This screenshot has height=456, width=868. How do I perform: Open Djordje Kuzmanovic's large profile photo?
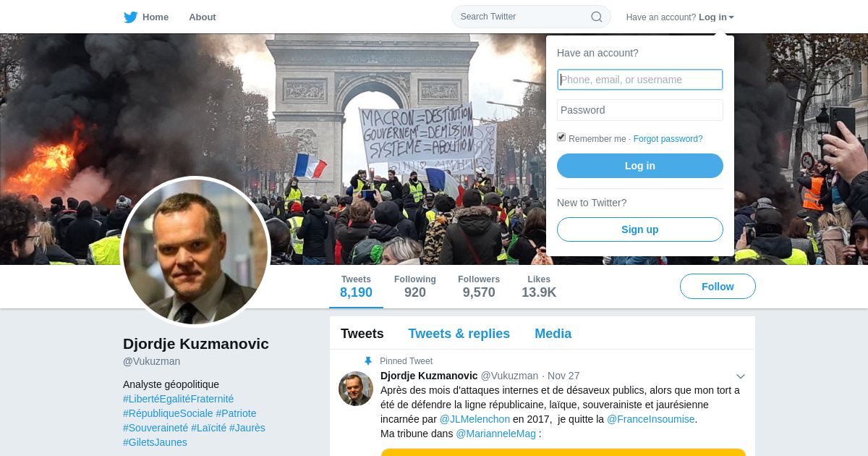click(195, 252)
